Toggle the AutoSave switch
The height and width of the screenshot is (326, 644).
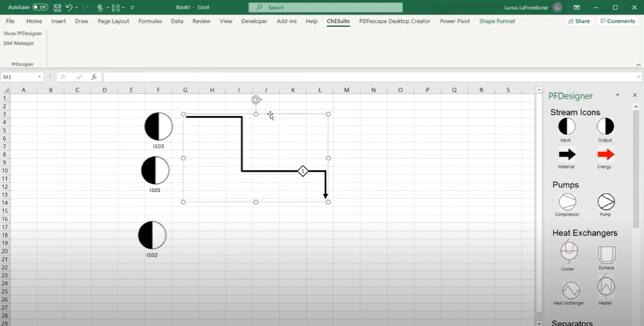pyautogui.click(x=40, y=7)
